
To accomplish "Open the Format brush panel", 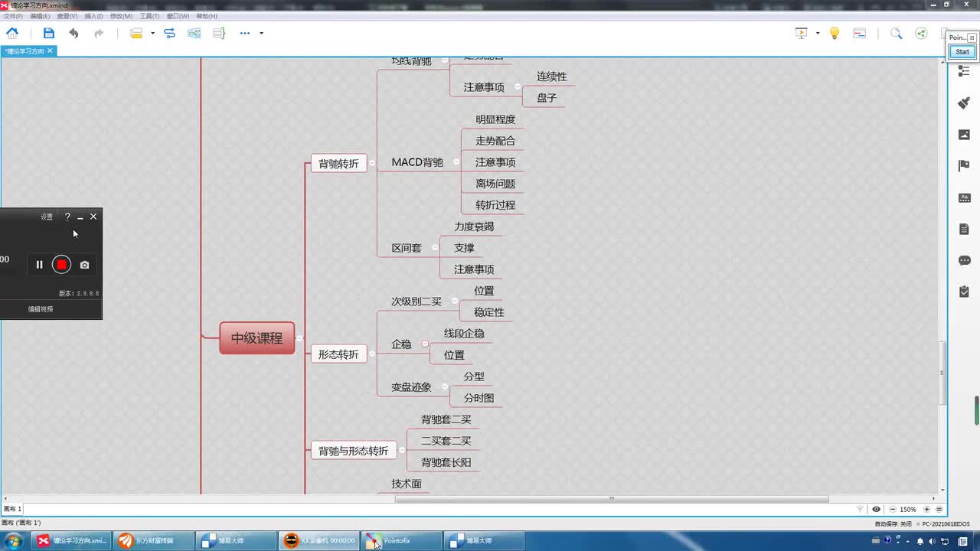I will pyautogui.click(x=964, y=103).
